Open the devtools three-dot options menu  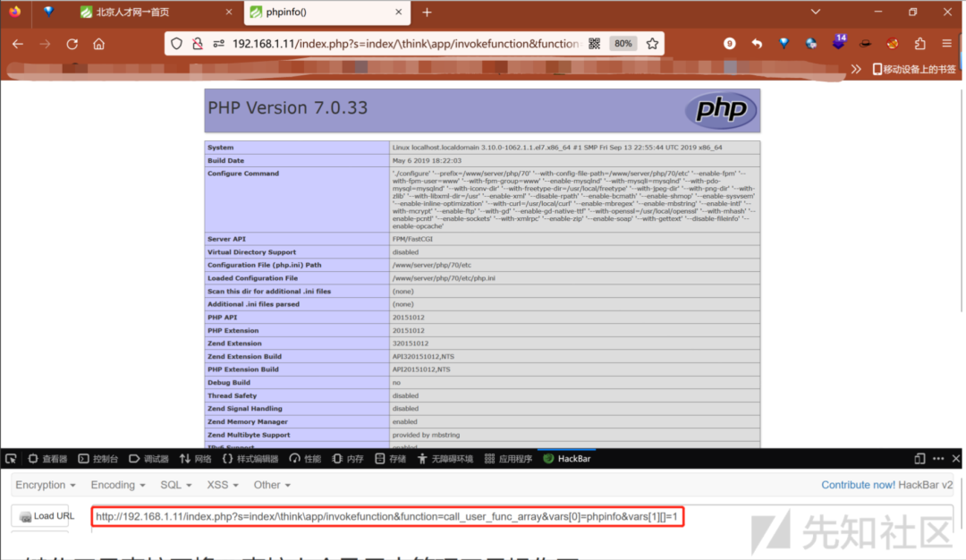(938, 458)
